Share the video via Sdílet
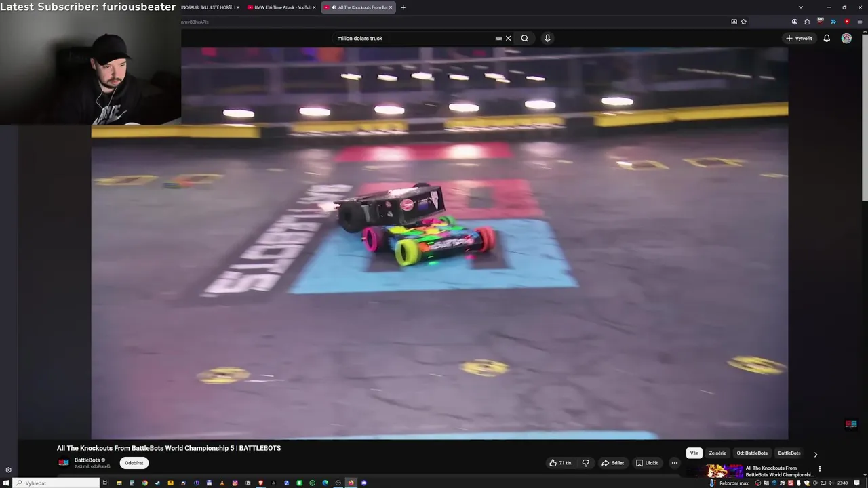868x488 pixels. [x=612, y=463]
